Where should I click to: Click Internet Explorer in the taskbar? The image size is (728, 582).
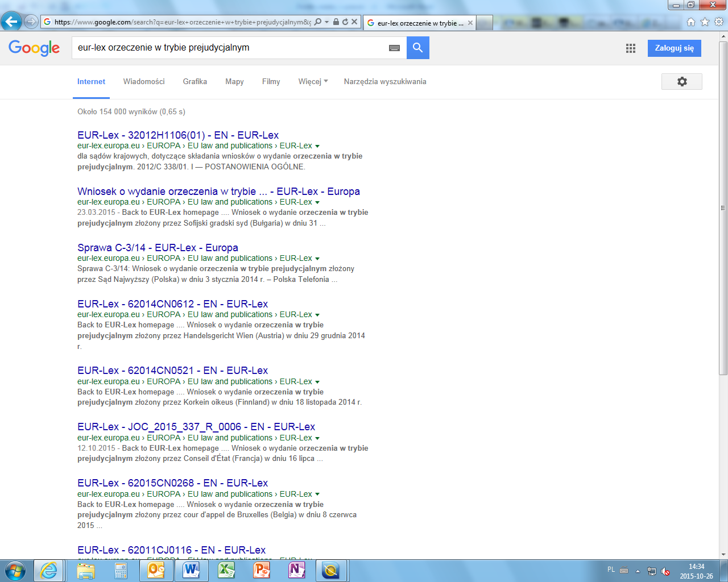[48, 571]
